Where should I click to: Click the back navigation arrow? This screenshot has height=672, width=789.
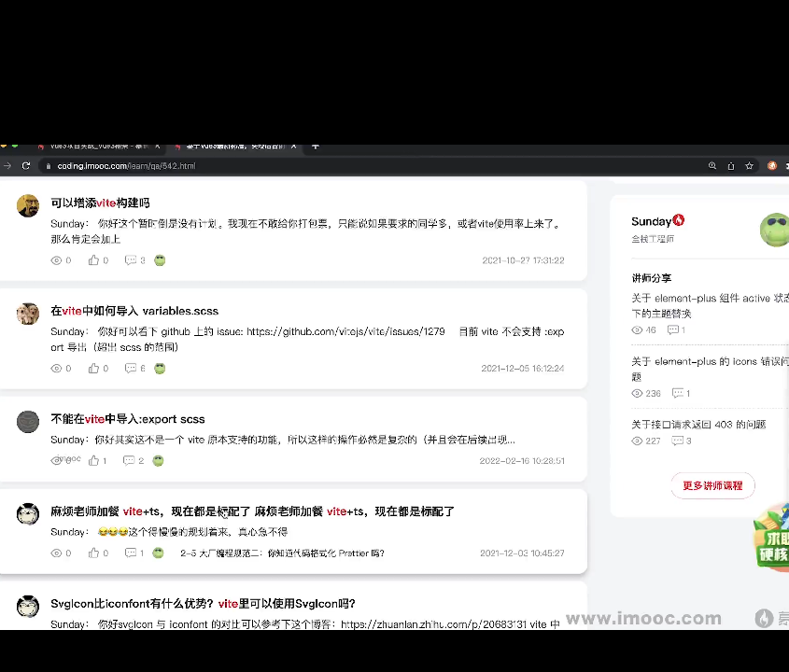pos(6,165)
